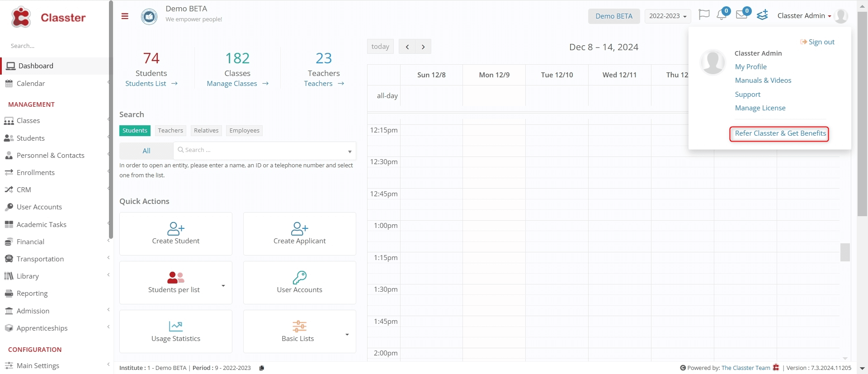The image size is (868, 374).
Task: Focus the sidebar Search field
Action: [x=54, y=46]
